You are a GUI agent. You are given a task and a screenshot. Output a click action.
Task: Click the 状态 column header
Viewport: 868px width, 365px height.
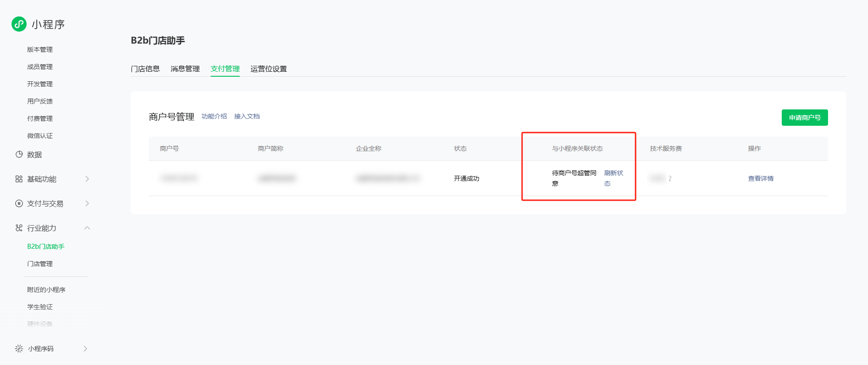coord(460,148)
